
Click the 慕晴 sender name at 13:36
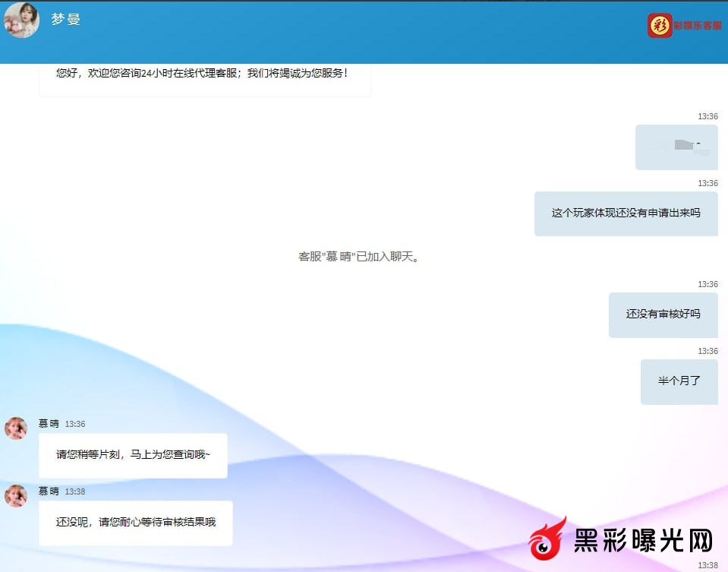coord(49,424)
